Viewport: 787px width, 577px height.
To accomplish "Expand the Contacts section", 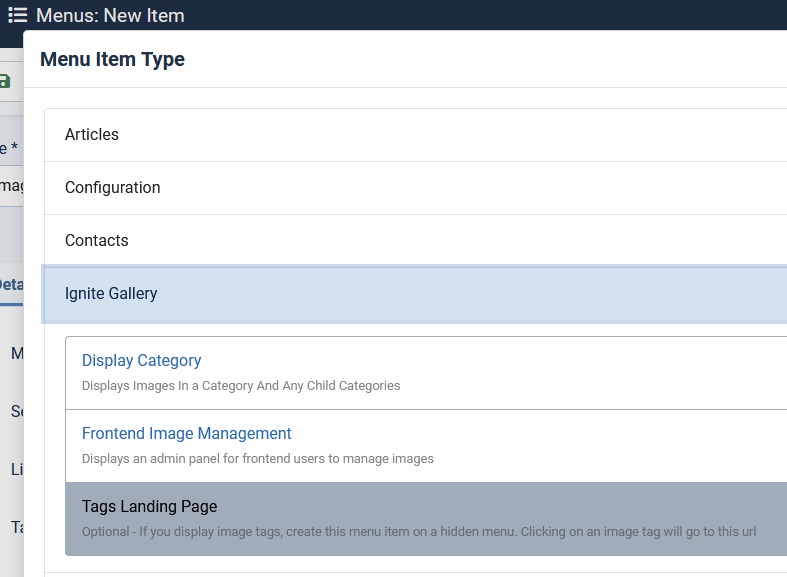I will point(96,241).
